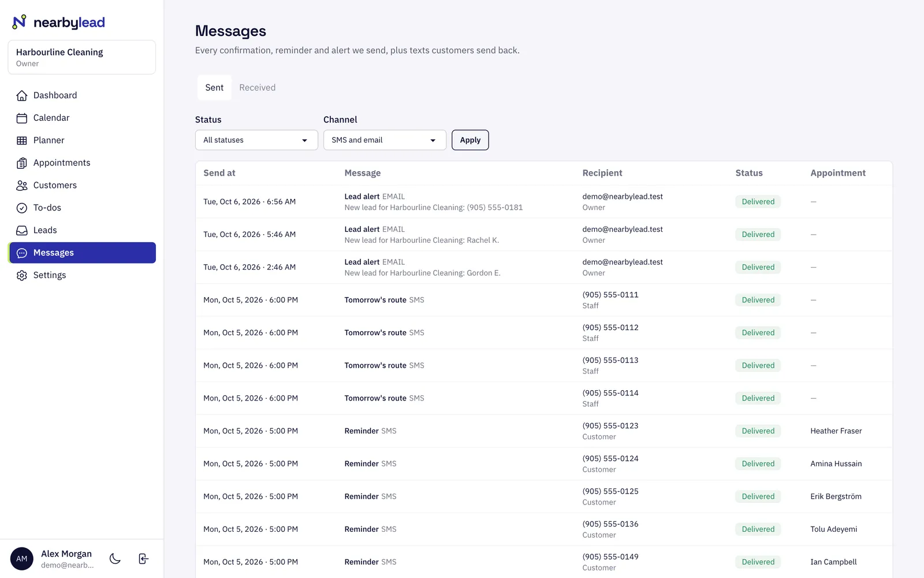Click Delivered badge for Heather Fraser row
This screenshot has width=924, height=578.
758,431
